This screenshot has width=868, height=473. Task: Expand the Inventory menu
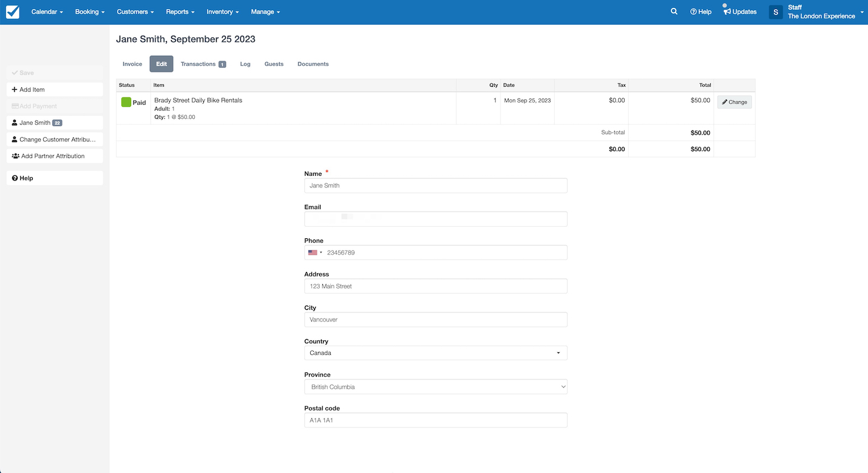pos(223,12)
